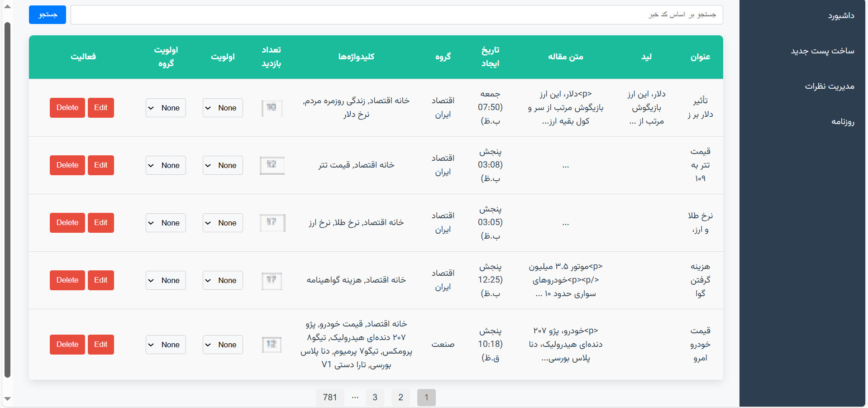Click the تاریخ ایجاد column header
The height and width of the screenshot is (408, 868).
coord(490,57)
